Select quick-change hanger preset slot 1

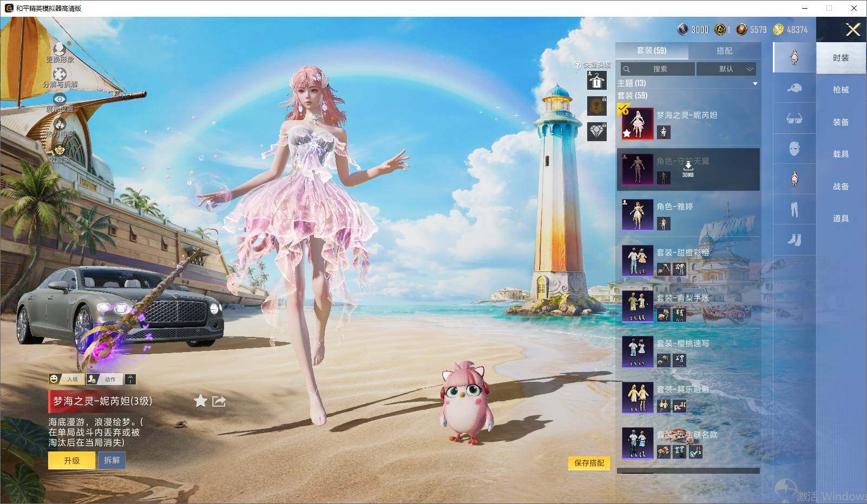coord(597,81)
